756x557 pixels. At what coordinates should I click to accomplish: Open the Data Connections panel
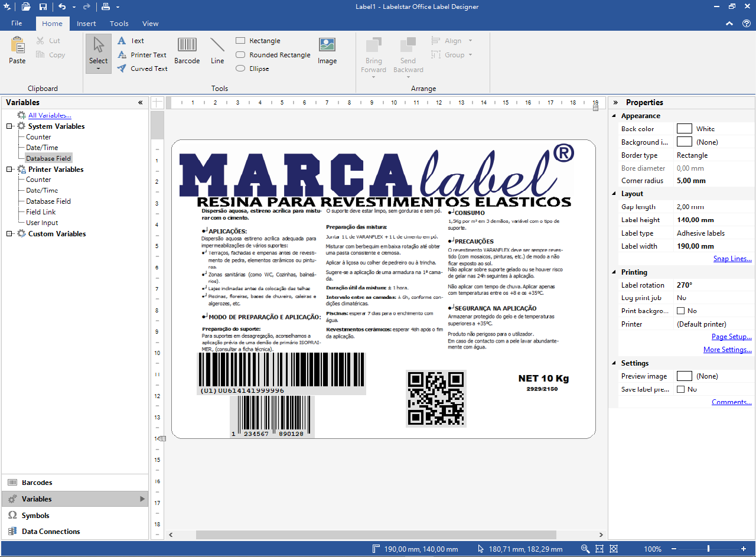point(51,532)
